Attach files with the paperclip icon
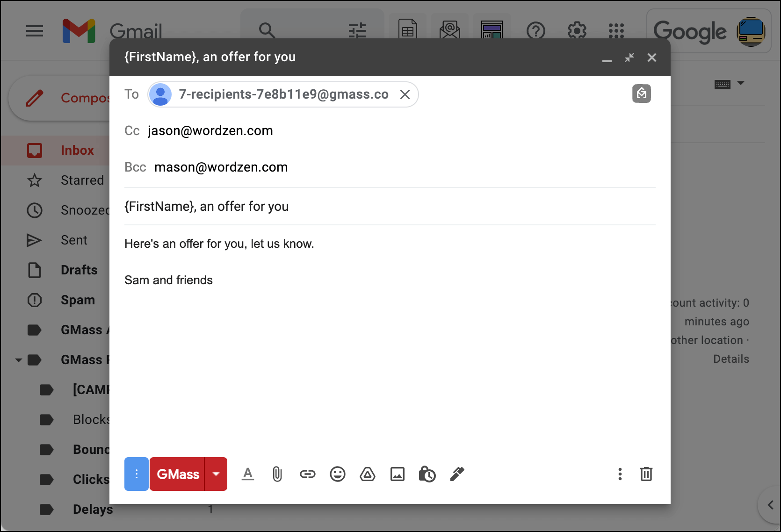Image resolution: width=781 pixels, height=532 pixels. pos(277,474)
